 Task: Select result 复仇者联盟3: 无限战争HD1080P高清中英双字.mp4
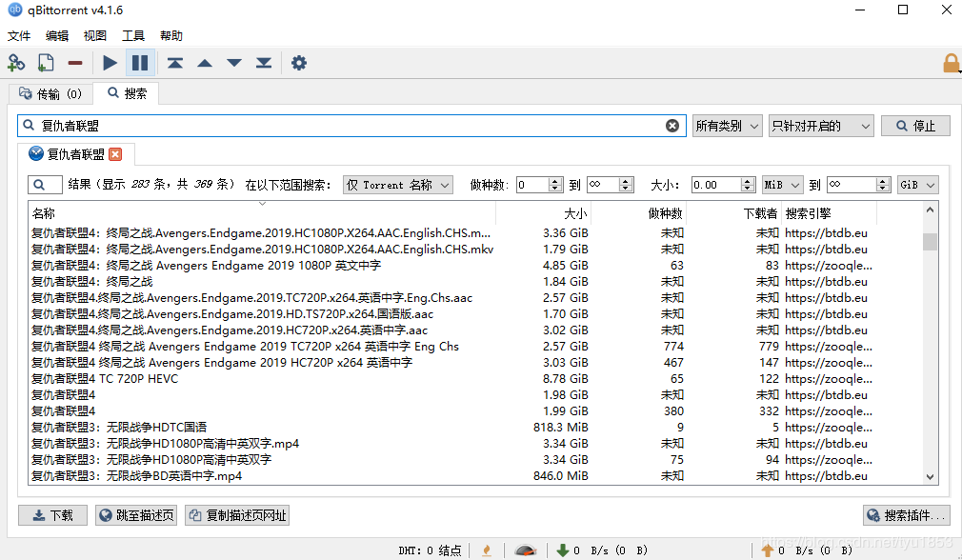tap(165, 444)
